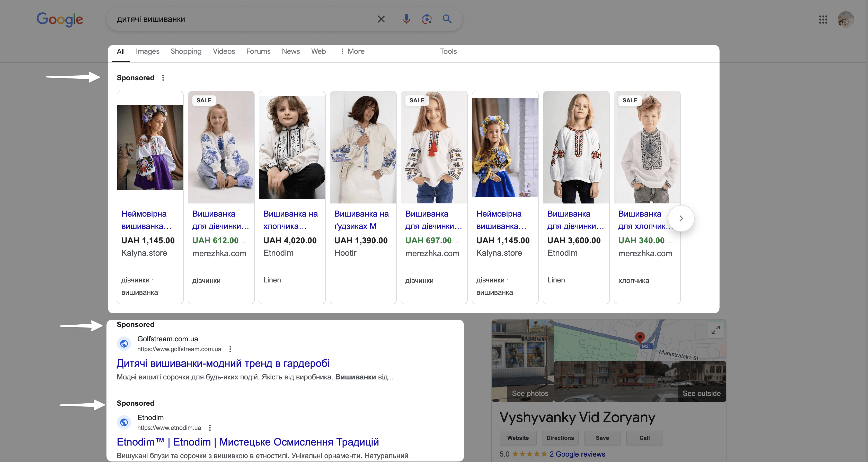Start voice search with microphone icon
Image resolution: width=868 pixels, height=462 pixels.
[406, 19]
